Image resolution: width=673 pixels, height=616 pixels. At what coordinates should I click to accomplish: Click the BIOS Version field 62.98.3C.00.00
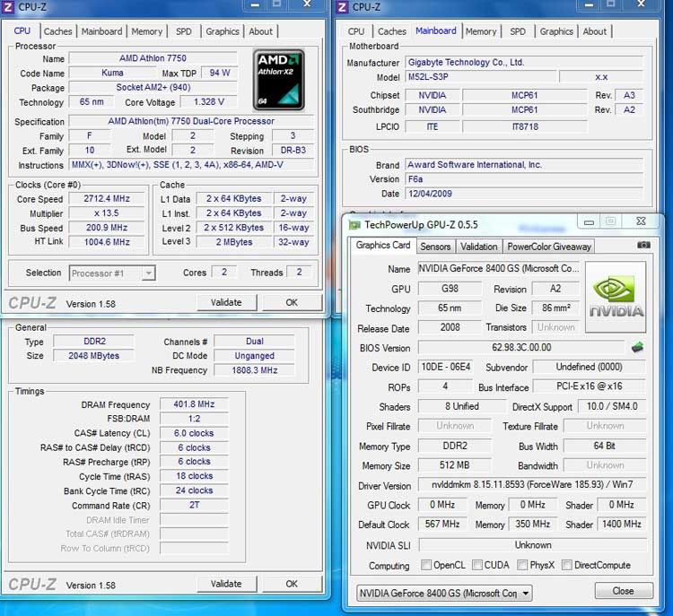pyautogui.click(x=521, y=348)
